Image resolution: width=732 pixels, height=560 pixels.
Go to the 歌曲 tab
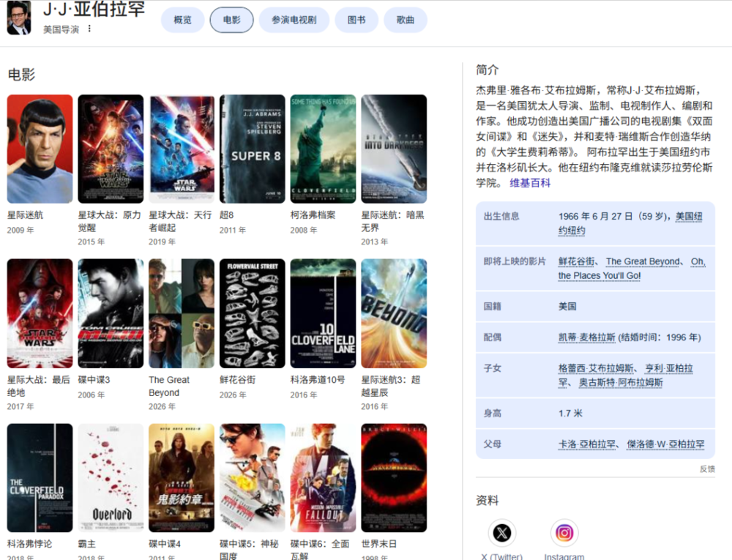(x=406, y=20)
